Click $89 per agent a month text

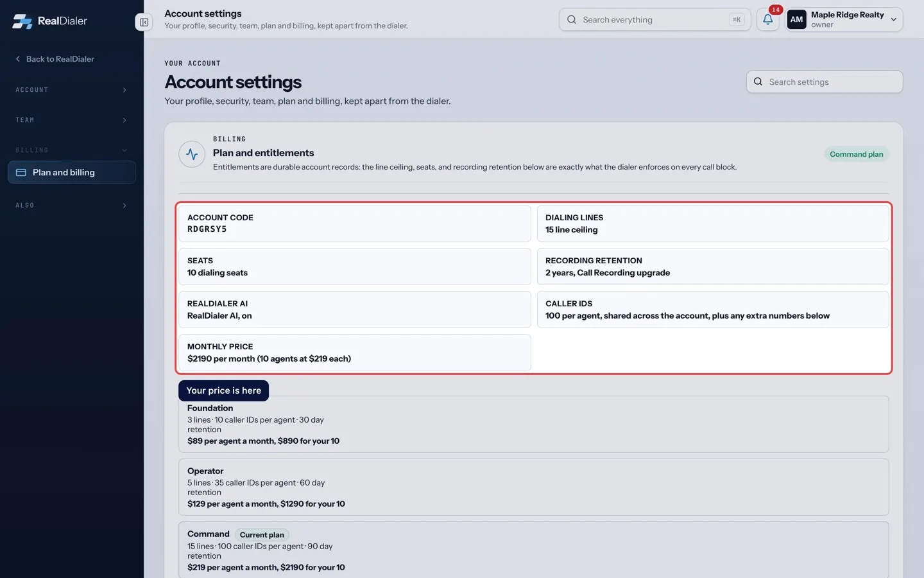(x=263, y=441)
